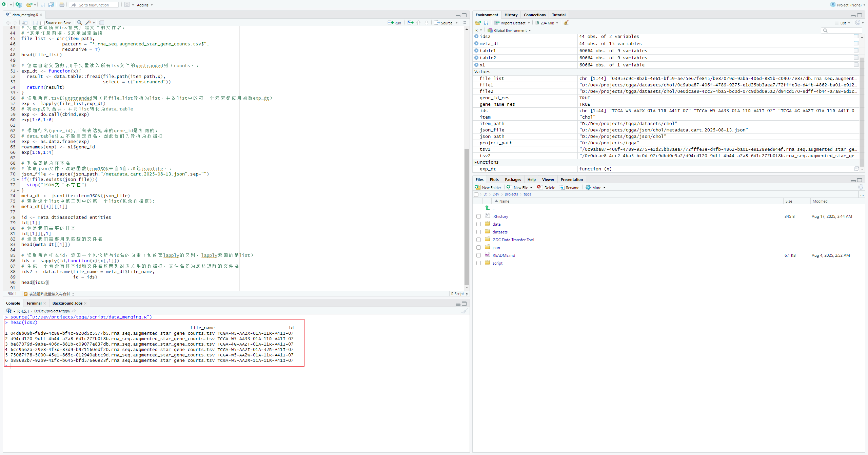Image resolution: width=868 pixels, height=455 pixels.
Task: Switch Environment view via List dropdown
Action: [x=843, y=23]
